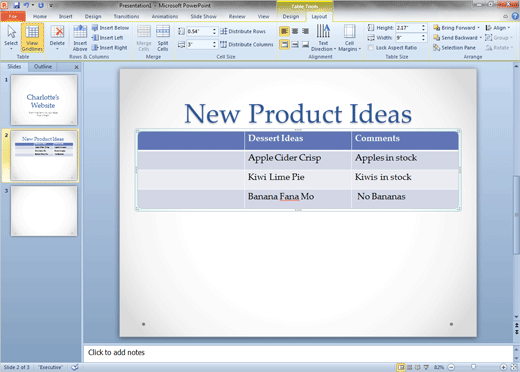520x372 pixels.
Task: Align cell text to the bottom
Action: click(305, 44)
